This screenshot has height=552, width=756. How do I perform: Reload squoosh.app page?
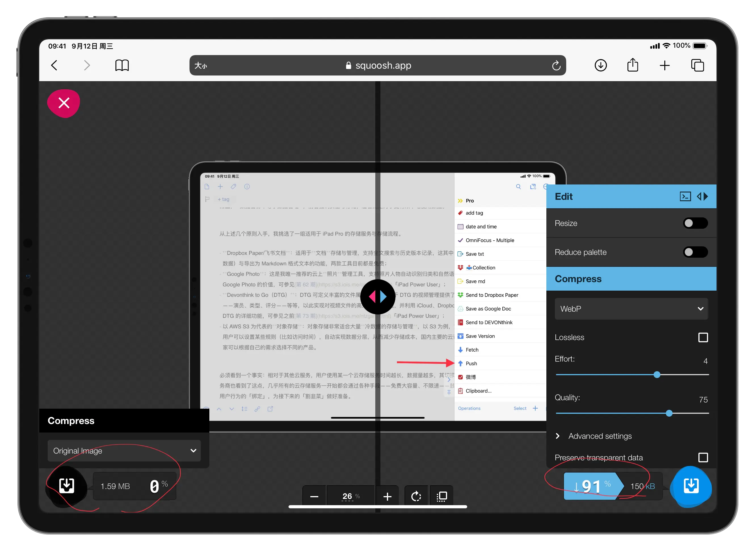pos(556,66)
